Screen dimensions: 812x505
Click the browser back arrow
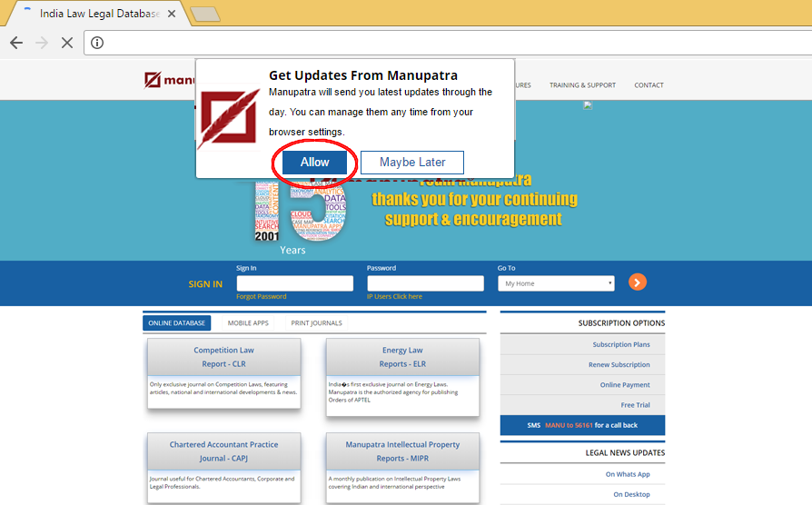[16, 43]
